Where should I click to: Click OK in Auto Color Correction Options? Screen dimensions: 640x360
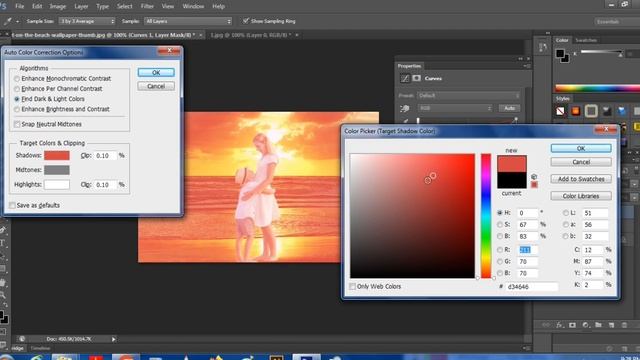point(156,72)
